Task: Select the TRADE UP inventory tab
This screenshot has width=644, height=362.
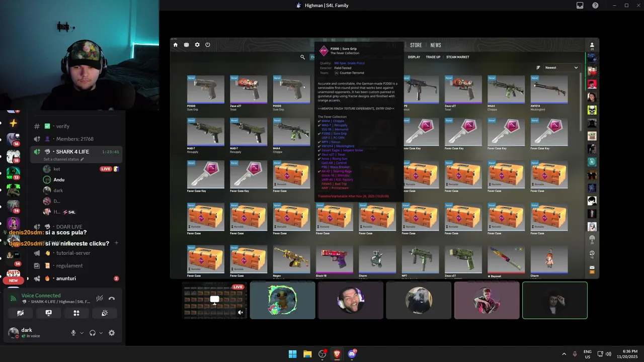Action: tap(433, 57)
